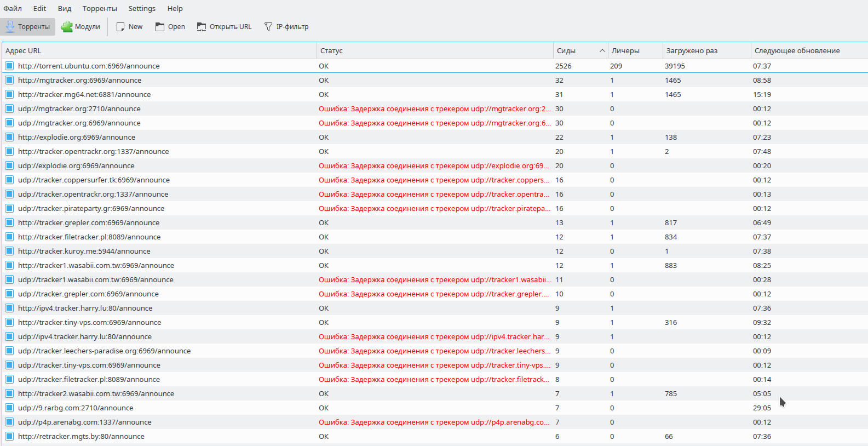Click the New document icon
Viewport: 868px width, 446px height.
point(120,27)
